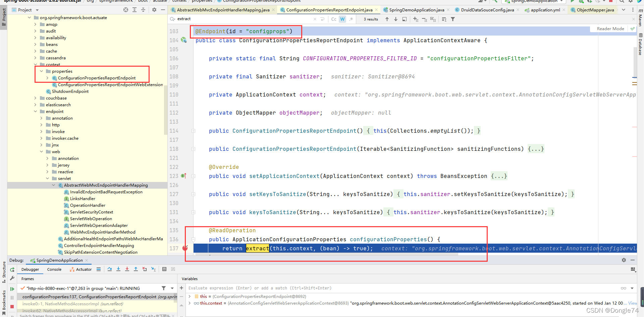This screenshot has height=317, width=644.
Task: Hide the Project tool window
Action: 163,10
